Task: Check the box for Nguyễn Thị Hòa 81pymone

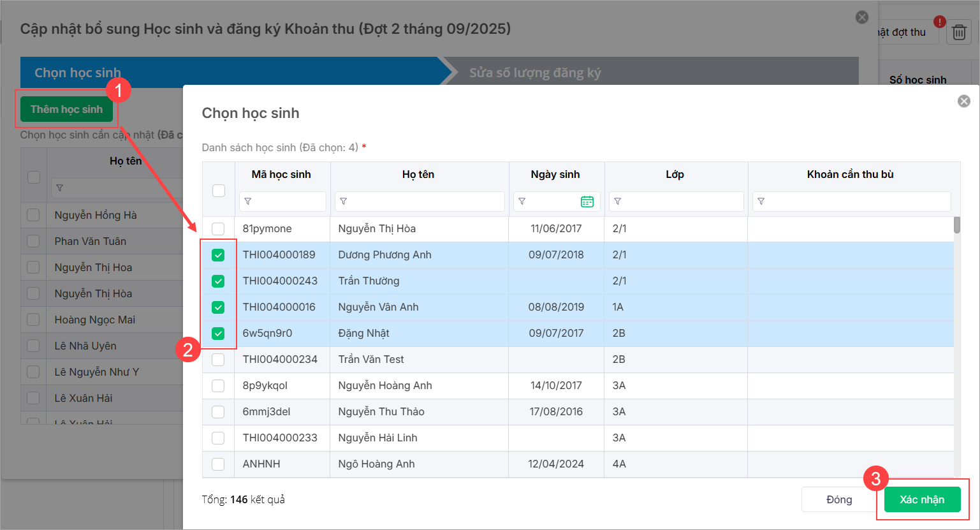Action: 218,229
